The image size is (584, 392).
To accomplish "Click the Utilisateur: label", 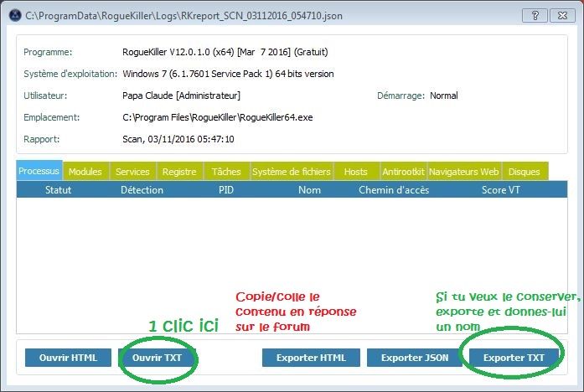I will click(x=45, y=95).
